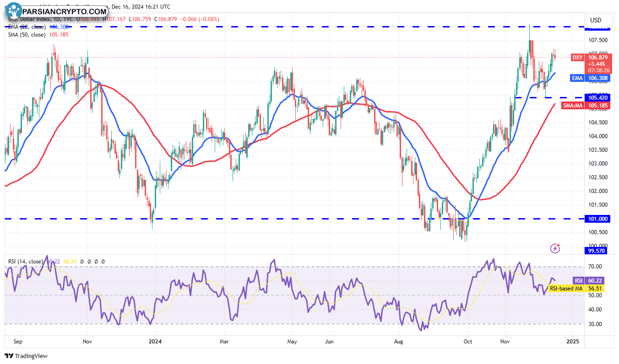619x364 pixels.
Task: Click the 101.500 price axis label
Action: 598,205
